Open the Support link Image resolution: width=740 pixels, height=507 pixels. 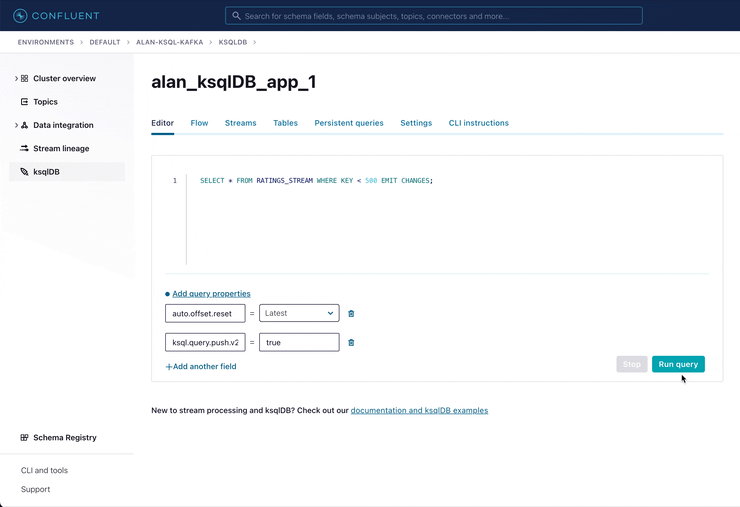pos(35,489)
